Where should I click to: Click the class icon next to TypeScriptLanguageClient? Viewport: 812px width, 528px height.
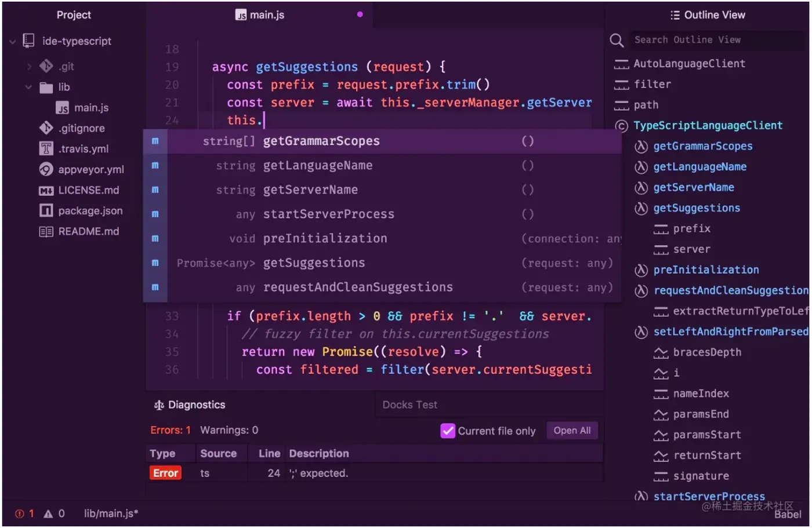point(621,126)
